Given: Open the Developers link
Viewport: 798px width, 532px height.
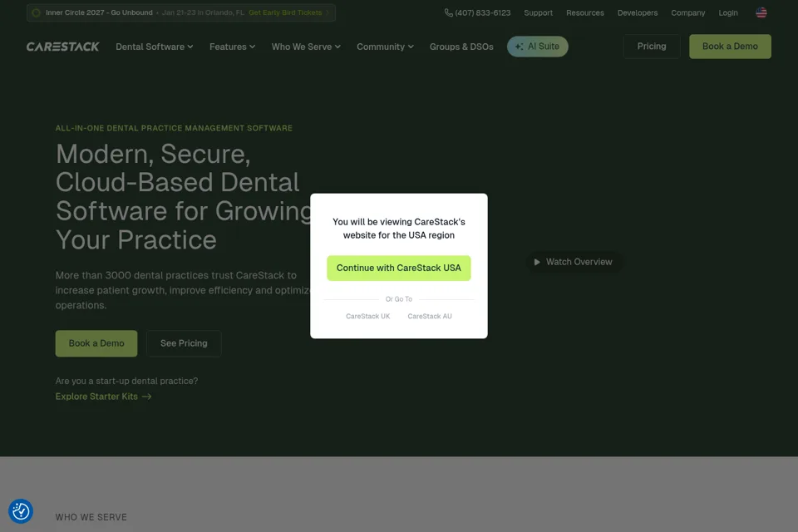Looking at the screenshot, I should [638, 12].
